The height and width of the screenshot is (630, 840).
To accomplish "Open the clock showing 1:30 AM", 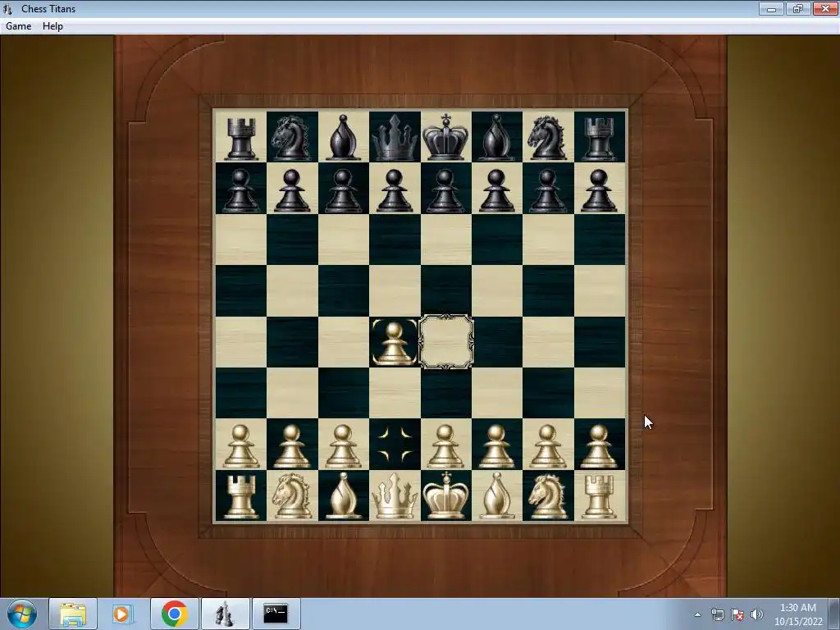I will click(x=797, y=614).
